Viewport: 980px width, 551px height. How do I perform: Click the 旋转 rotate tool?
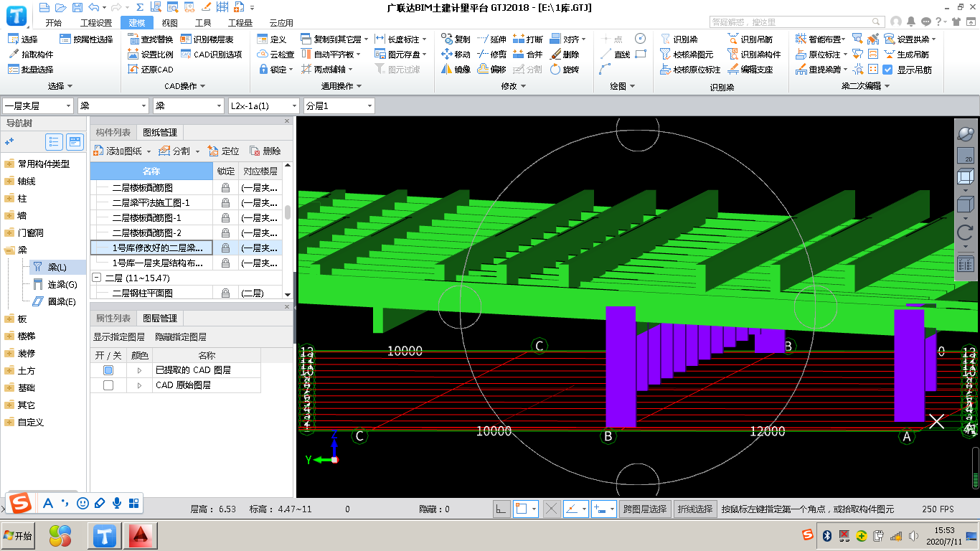(565, 70)
